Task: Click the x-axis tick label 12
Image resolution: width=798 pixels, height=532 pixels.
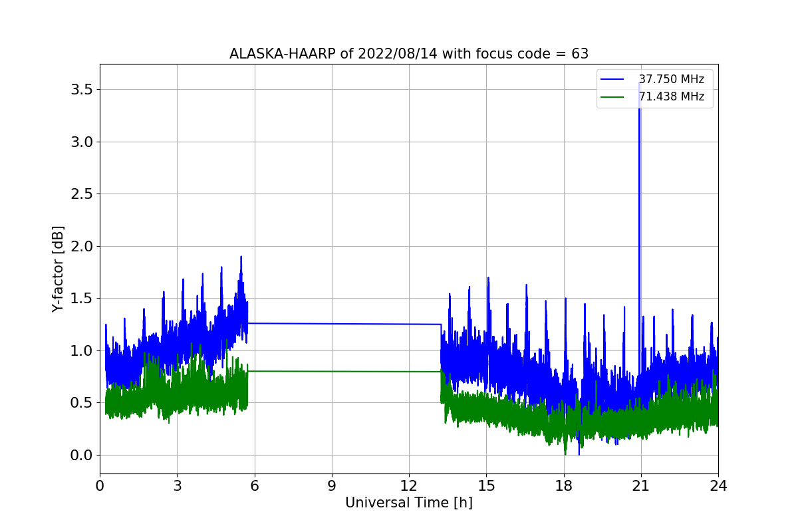Action: 409,486
